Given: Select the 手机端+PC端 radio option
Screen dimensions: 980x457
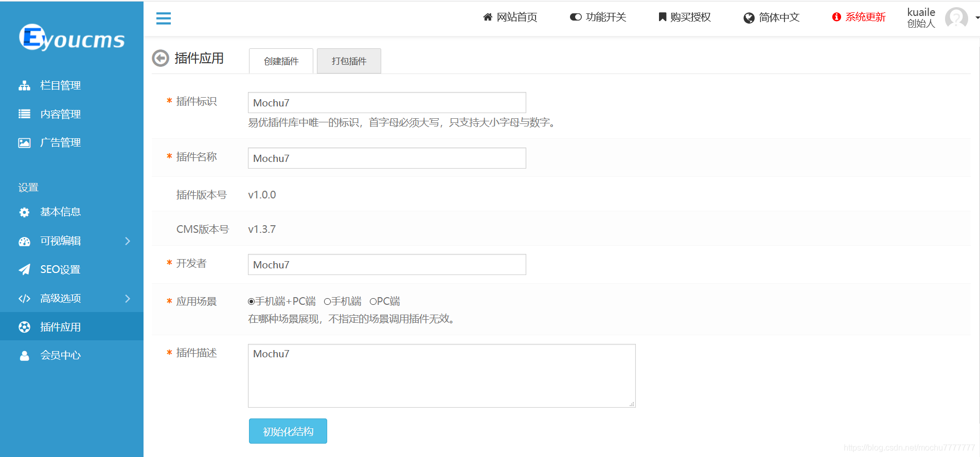Looking at the screenshot, I should 251,301.
